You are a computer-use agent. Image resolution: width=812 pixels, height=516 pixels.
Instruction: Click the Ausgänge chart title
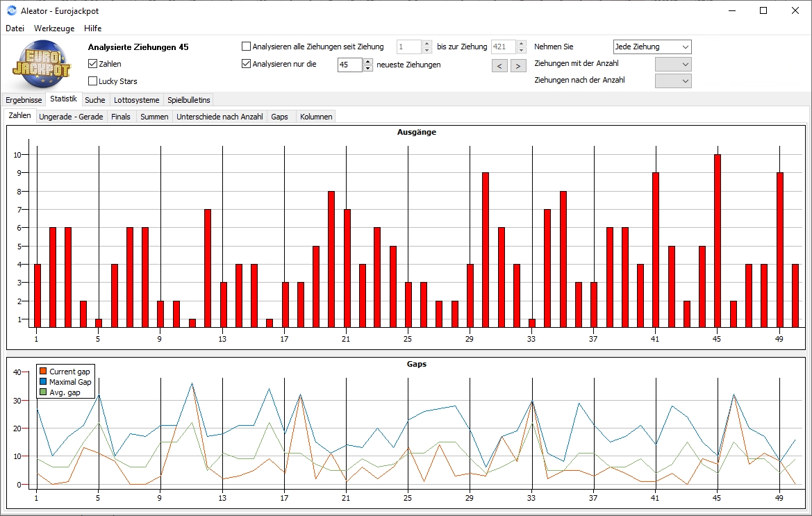tap(416, 132)
